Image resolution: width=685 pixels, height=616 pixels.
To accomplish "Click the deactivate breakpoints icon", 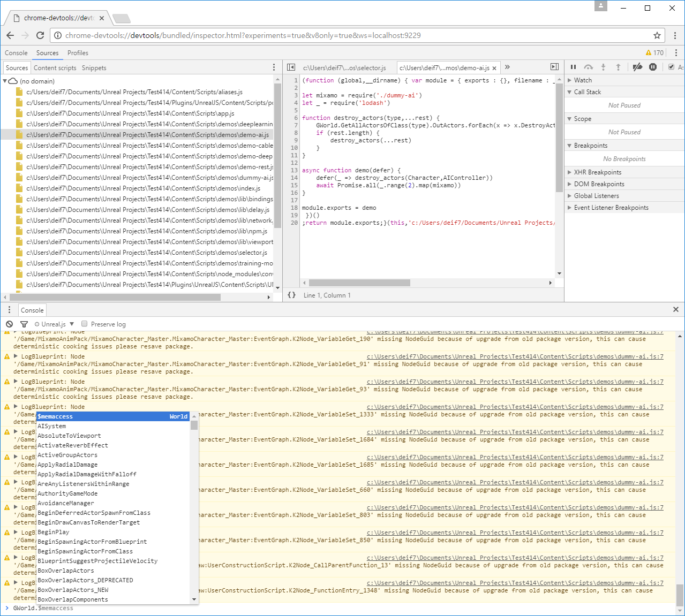I will pyautogui.click(x=637, y=67).
